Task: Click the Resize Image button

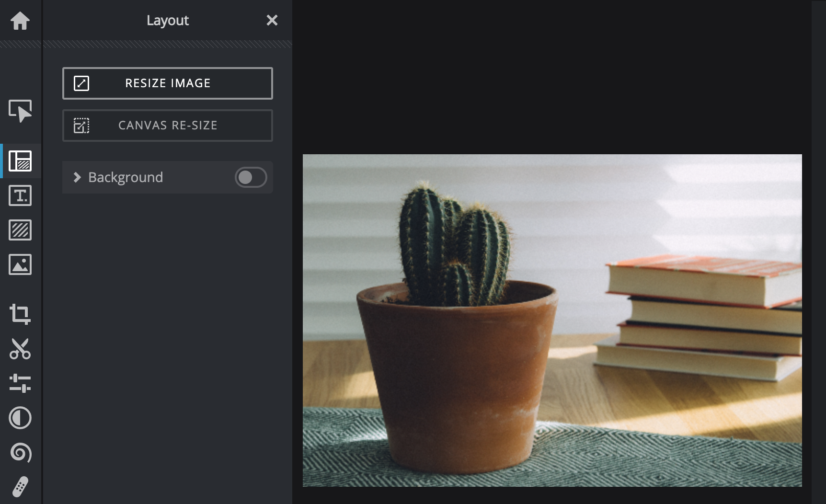Action: pyautogui.click(x=168, y=83)
